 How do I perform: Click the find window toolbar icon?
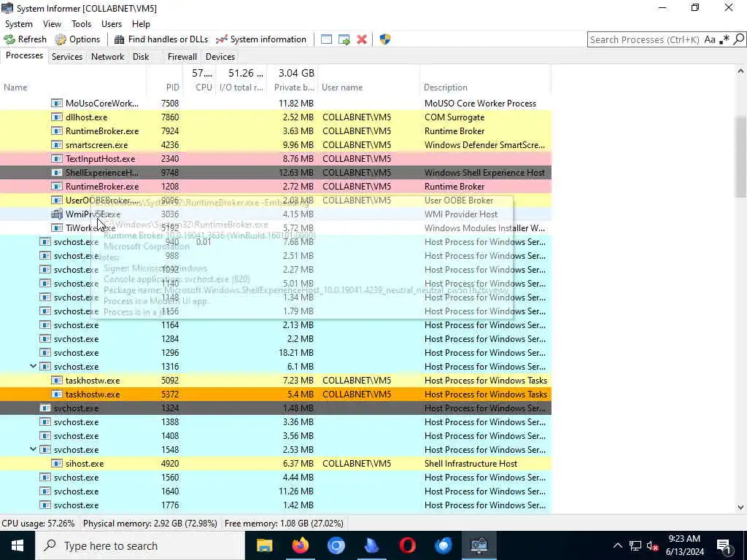(x=326, y=39)
